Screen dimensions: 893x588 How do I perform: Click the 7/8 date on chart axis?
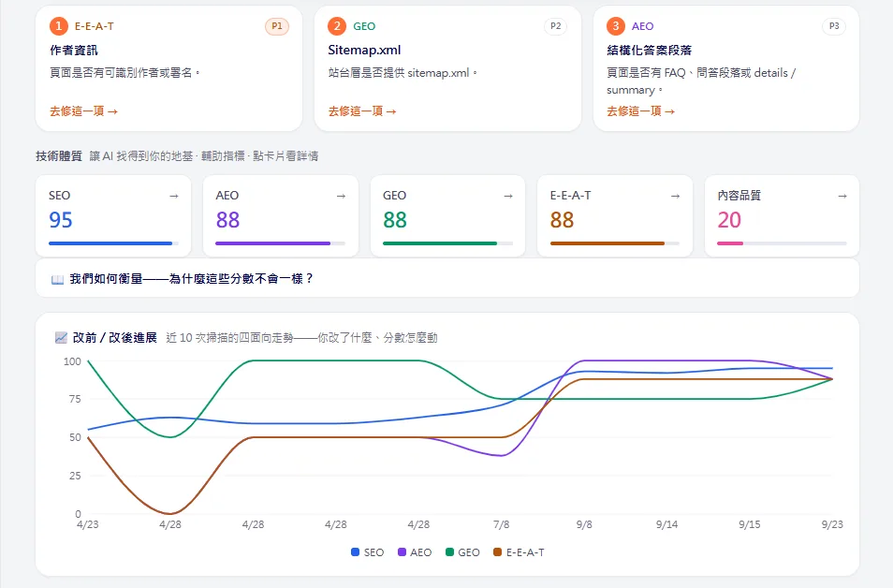pyautogui.click(x=501, y=524)
